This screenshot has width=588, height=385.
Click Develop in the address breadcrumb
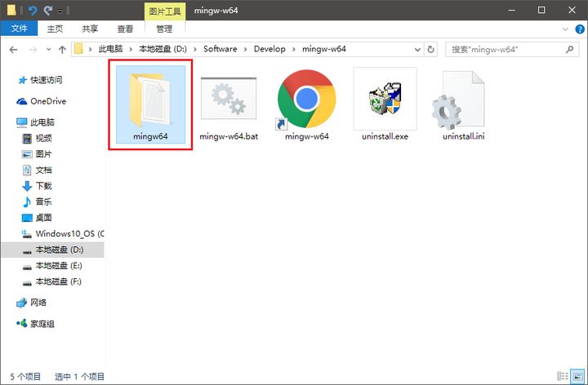pyautogui.click(x=269, y=49)
